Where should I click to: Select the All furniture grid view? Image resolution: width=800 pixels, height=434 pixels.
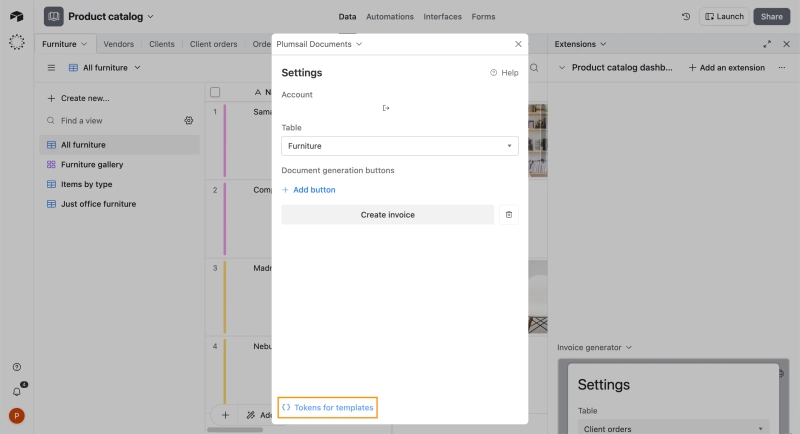[x=119, y=145]
